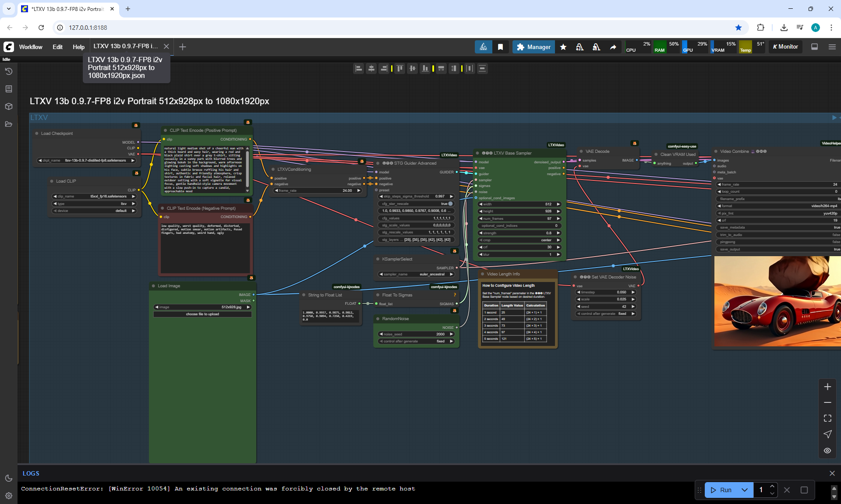841x504 pixels.
Task: Click the fit view icon
Action: [x=827, y=418]
